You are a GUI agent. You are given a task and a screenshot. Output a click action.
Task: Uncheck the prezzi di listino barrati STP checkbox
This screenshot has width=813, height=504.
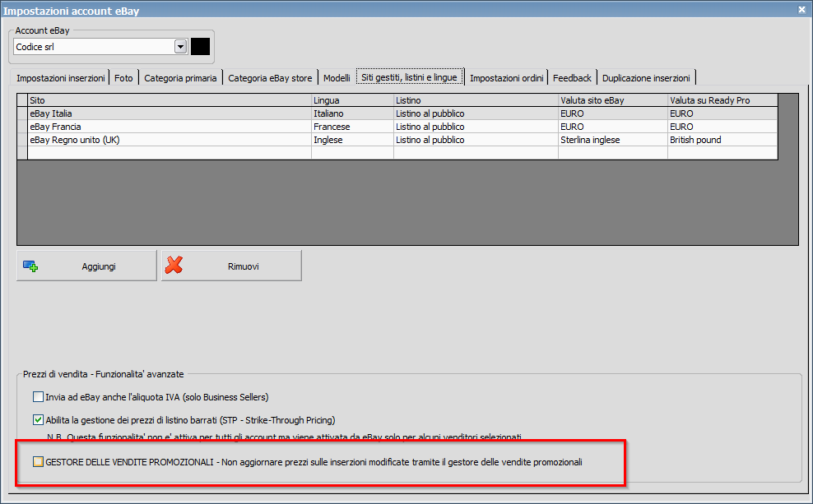coord(38,419)
